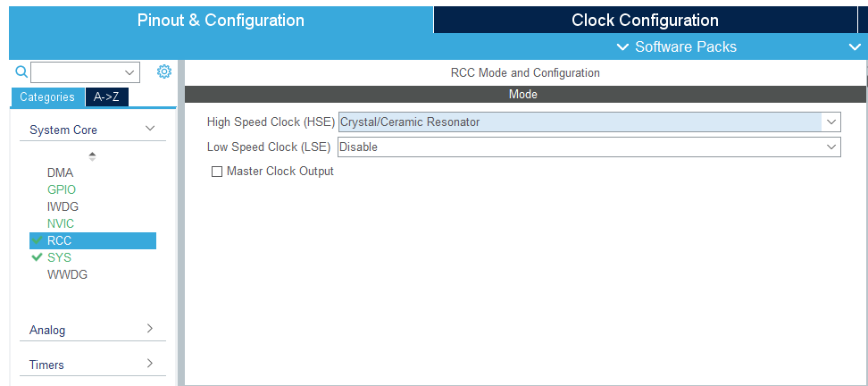Select the RCC peripheral entry
Viewport: 868px width, 386px height.
point(93,241)
